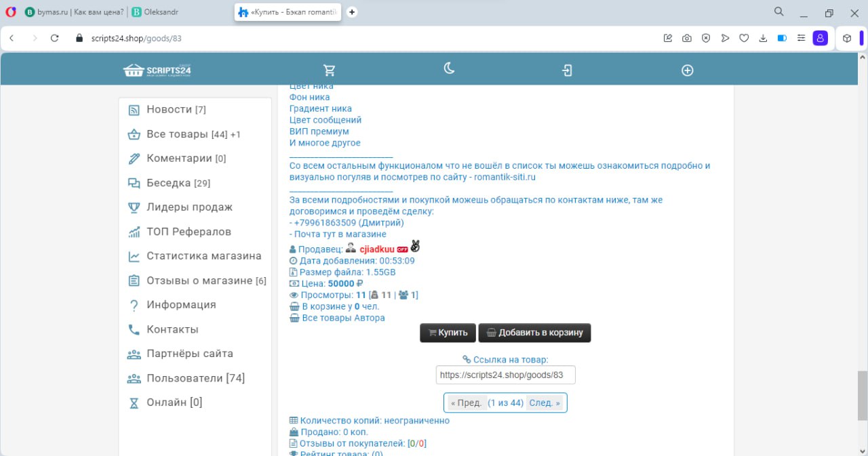Toggle dark mode with moon icon
Viewport: 868px width, 456px height.
click(x=449, y=68)
